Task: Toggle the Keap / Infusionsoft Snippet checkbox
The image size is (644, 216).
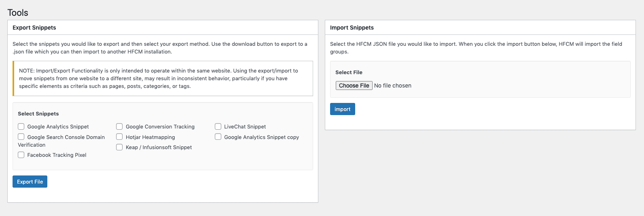Action: tap(119, 147)
